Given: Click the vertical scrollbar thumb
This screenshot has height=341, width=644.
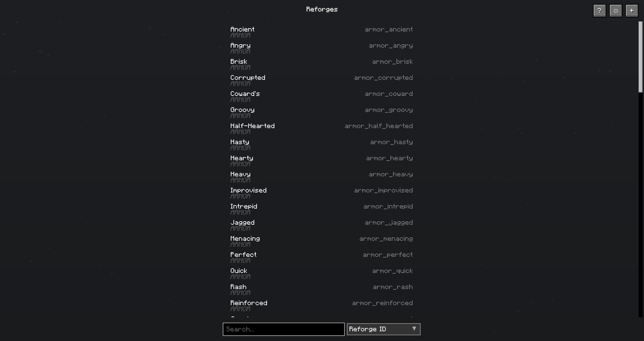Looking at the screenshot, I should pyautogui.click(x=640, y=57).
